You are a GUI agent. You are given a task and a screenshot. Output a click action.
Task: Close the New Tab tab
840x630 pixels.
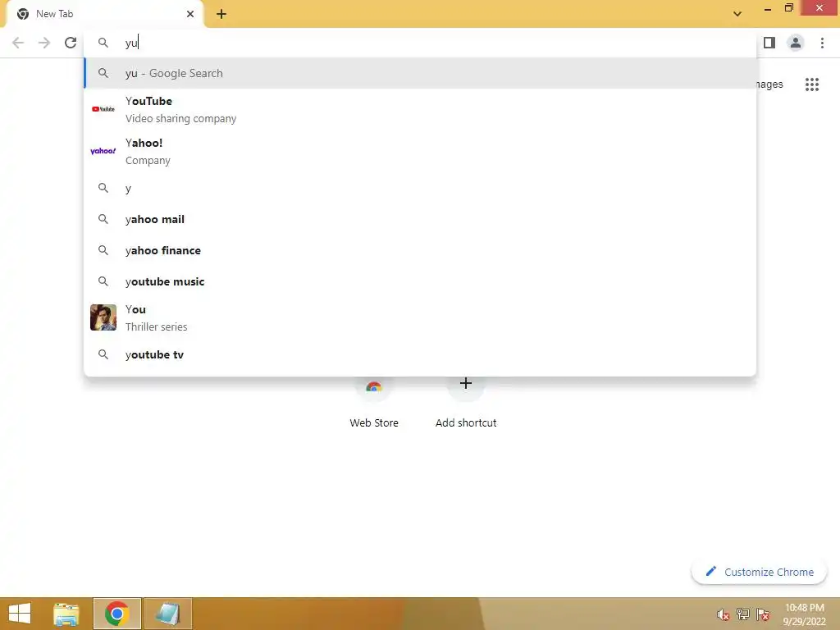point(190,14)
